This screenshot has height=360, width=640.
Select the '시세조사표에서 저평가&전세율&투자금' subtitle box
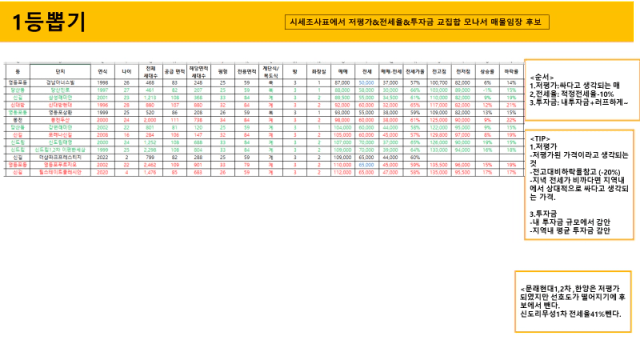[x=417, y=22]
